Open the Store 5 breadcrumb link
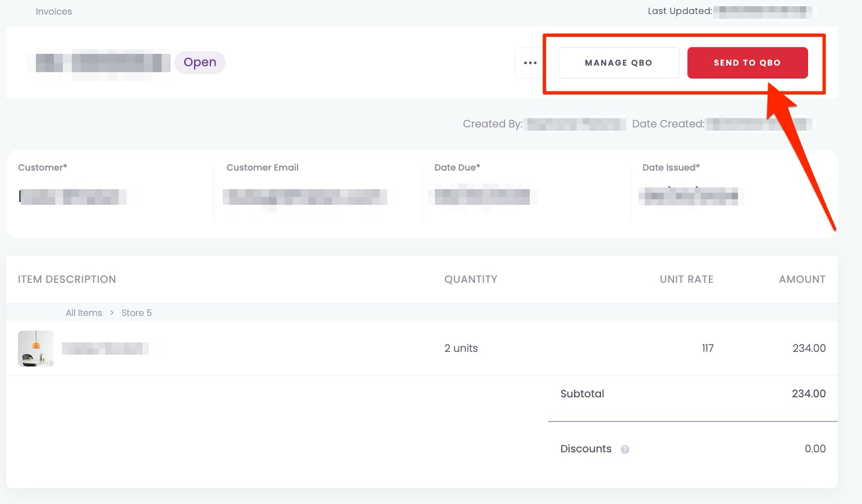862x504 pixels. [x=136, y=313]
